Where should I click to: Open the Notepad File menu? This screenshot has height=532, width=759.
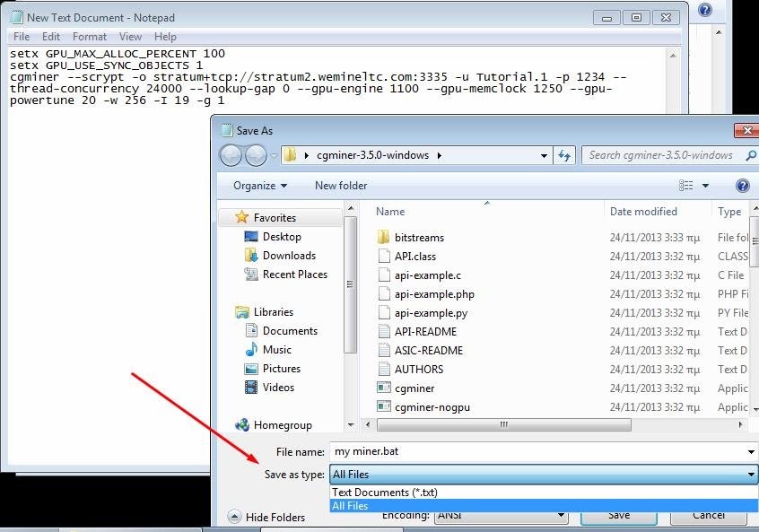(x=22, y=37)
